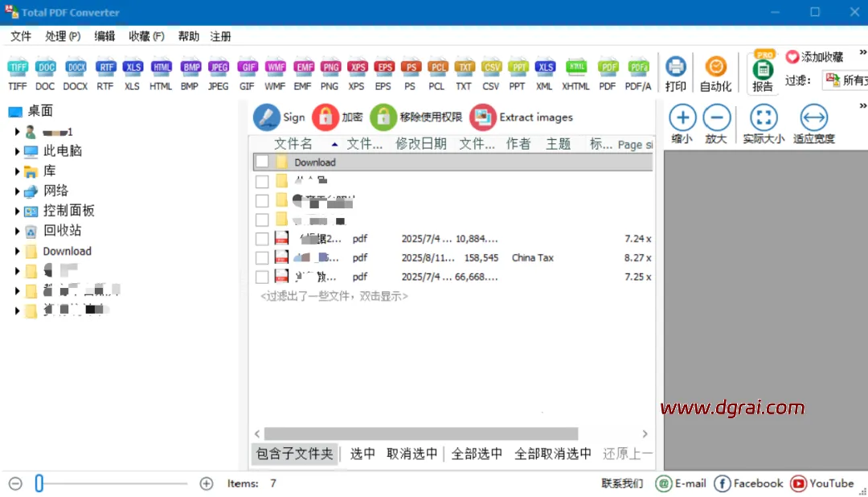Fit preview with 适应宽度
This screenshot has height=497, width=868.
(x=813, y=124)
